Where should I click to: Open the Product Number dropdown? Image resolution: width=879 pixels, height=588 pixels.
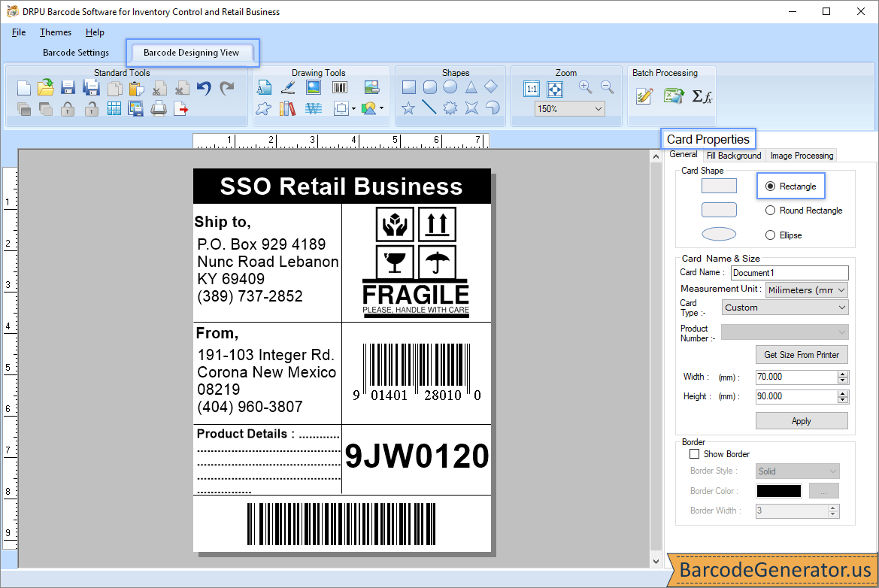pos(785,332)
